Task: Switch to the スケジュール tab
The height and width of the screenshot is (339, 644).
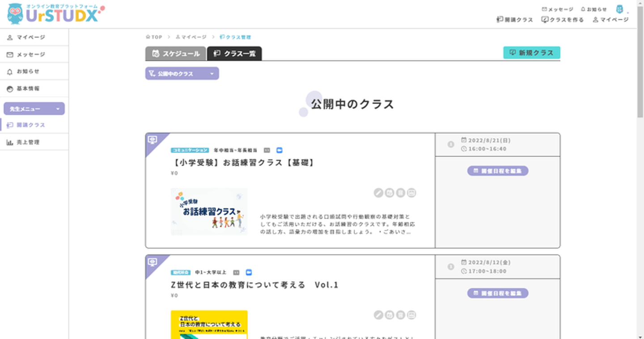Action: pos(176,54)
